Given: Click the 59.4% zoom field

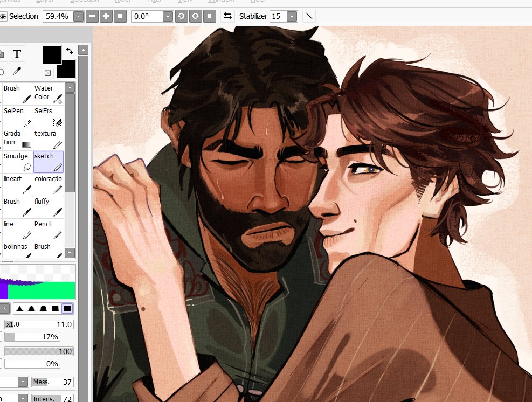Looking at the screenshot, I should click(58, 16).
